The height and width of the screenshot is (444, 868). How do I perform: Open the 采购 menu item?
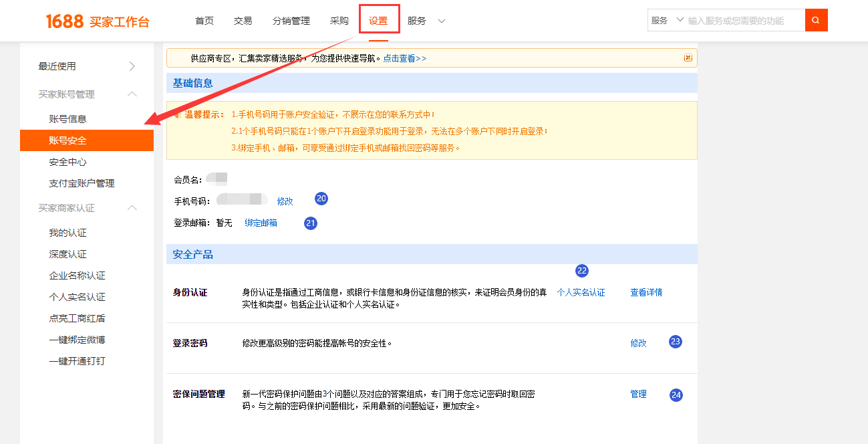pos(339,20)
